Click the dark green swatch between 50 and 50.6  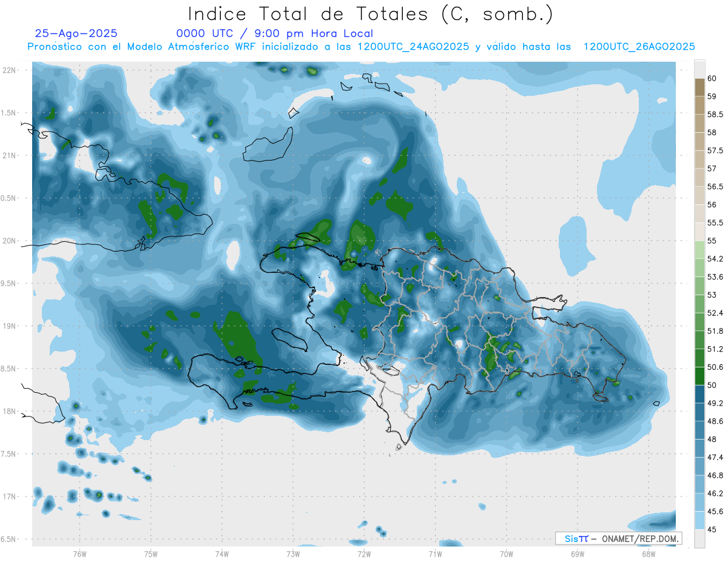pos(699,376)
